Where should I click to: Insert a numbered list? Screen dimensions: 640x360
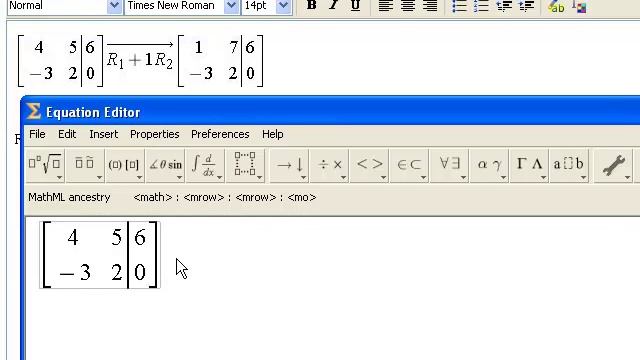(482, 5)
